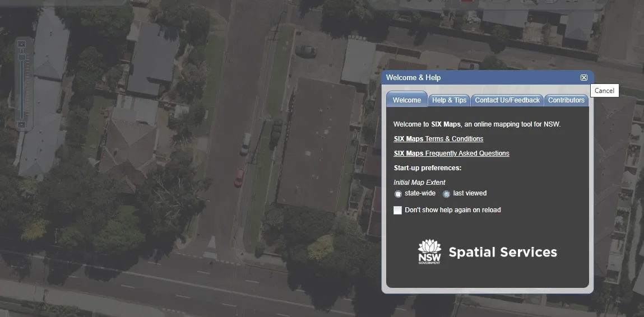Click the zoom slider handle
Viewport: 644px width, 317px height.
(x=22, y=56)
